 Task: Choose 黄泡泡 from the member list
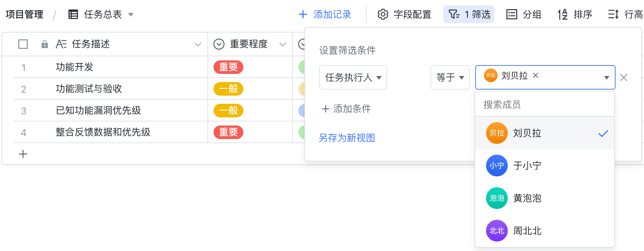click(545, 198)
